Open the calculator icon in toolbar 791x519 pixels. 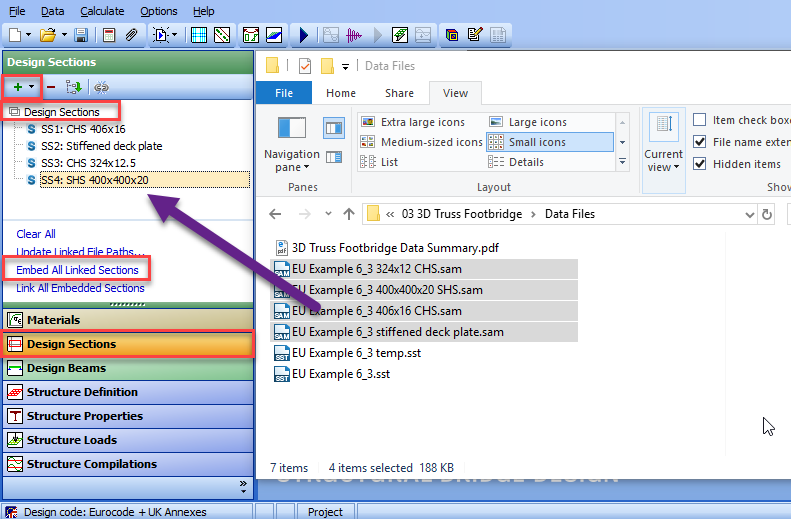coord(108,35)
